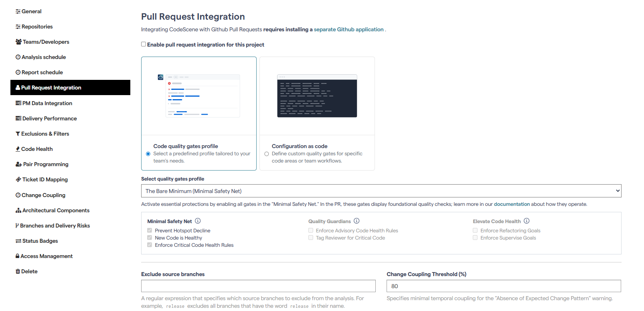
Task: Open Code Health settings in the sidebar
Action: point(37,149)
